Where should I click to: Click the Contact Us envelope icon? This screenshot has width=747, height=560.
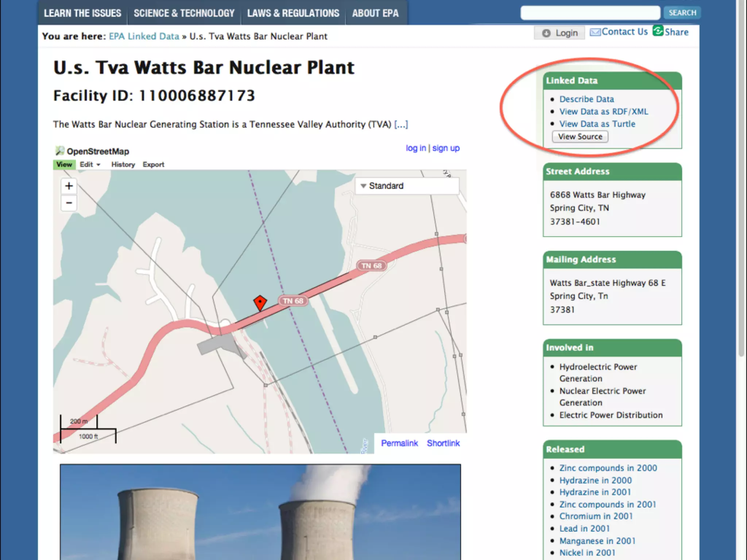click(595, 32)
